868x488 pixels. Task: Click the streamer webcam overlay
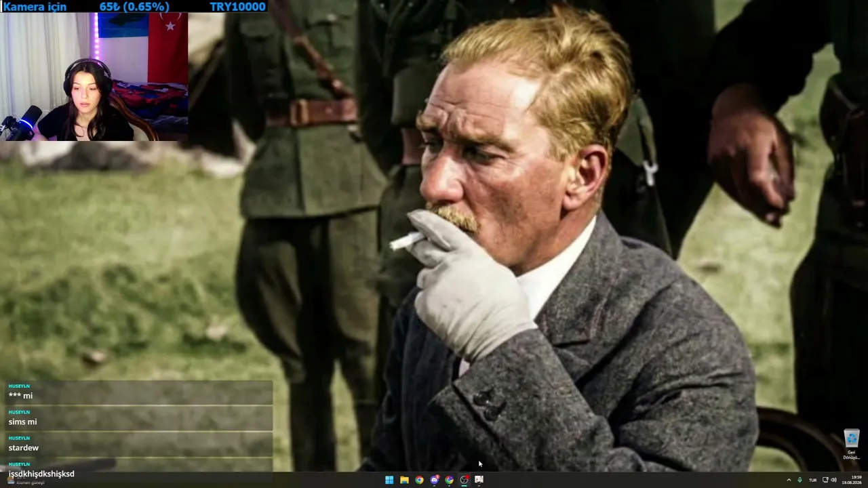94,77
